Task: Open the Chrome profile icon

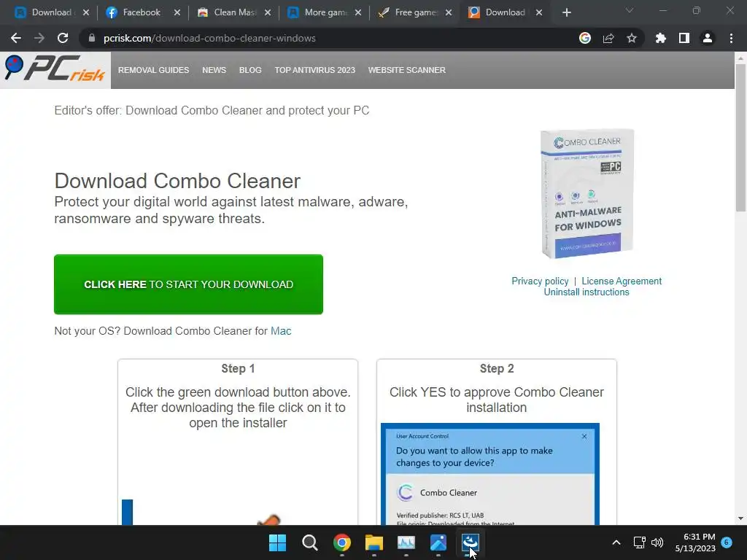Action: coord(708,38)
